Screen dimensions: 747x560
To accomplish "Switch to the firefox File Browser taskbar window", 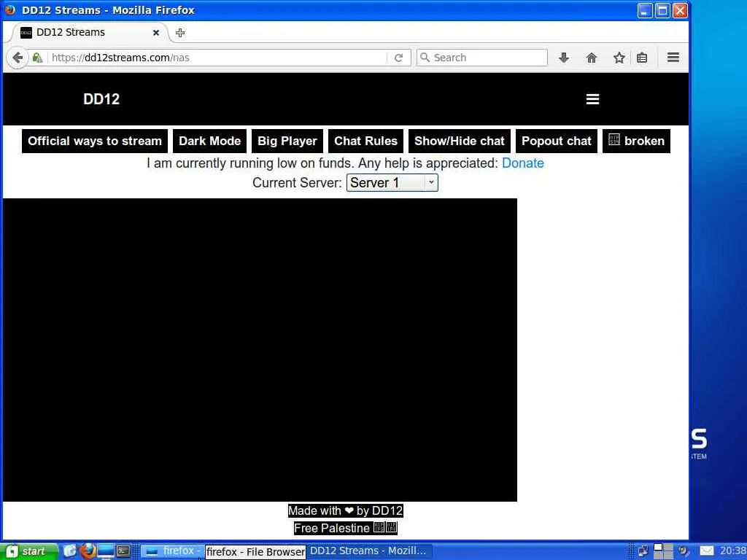I will 174,551.
